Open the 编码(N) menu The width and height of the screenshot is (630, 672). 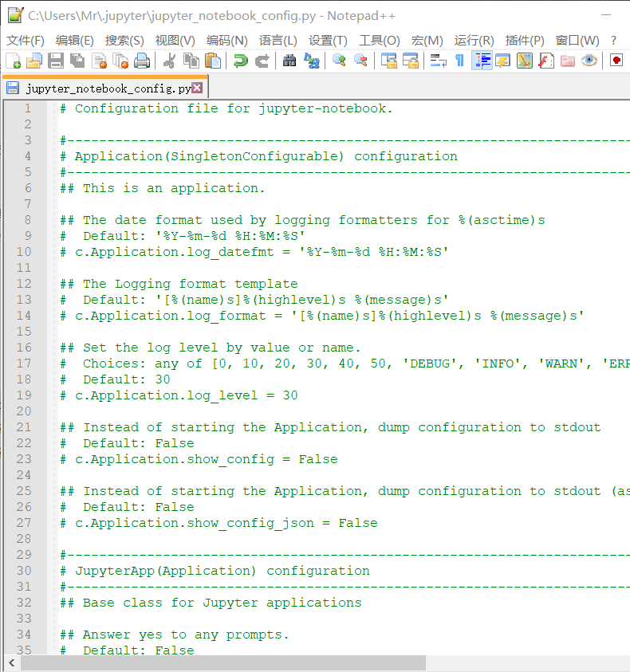tap(226, 41)
